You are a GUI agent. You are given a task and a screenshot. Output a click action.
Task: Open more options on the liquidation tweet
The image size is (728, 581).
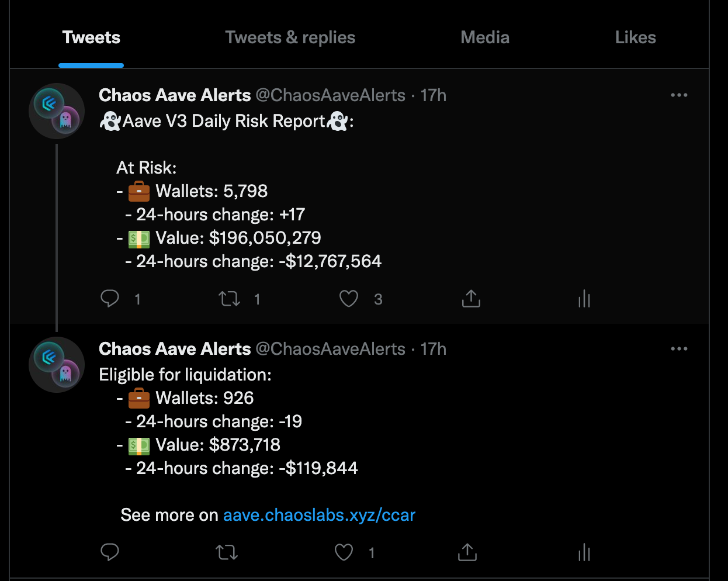(679, 349)
